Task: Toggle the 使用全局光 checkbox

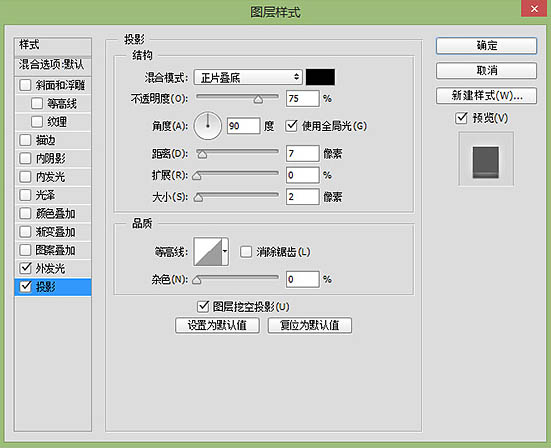Action: click(291, 125)
